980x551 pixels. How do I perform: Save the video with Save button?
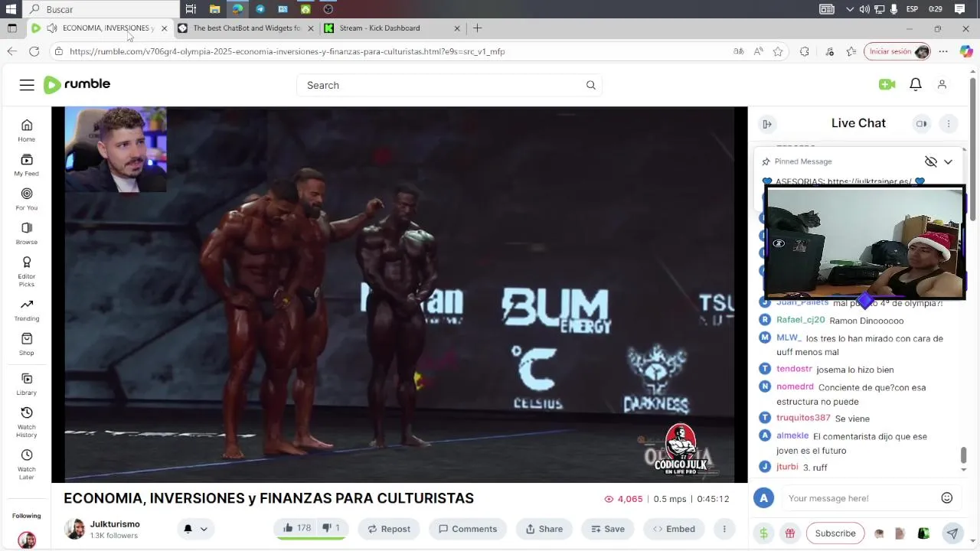608,529
